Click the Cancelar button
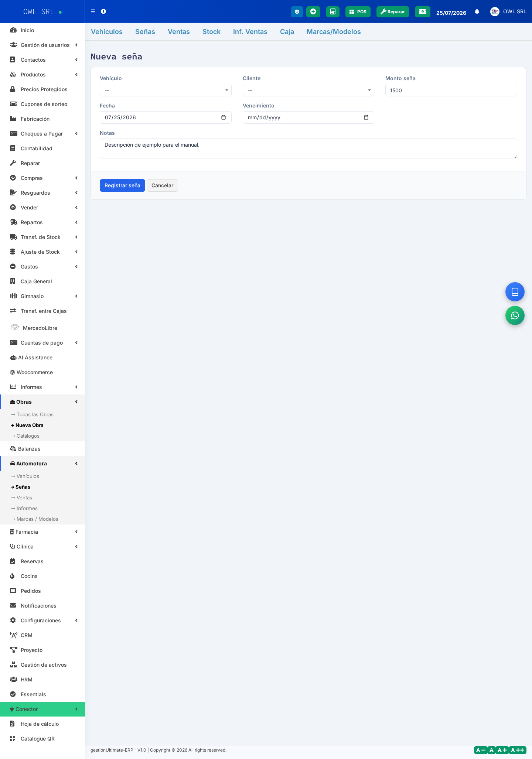This screenshot has width=532, height=759. click(162, 185)
